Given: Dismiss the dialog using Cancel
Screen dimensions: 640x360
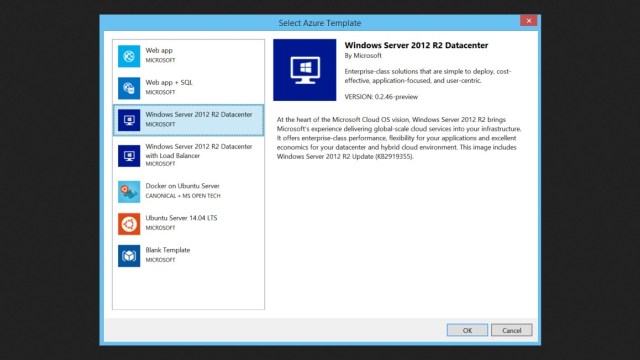Looking at the screenshot, I should [512, 330].
